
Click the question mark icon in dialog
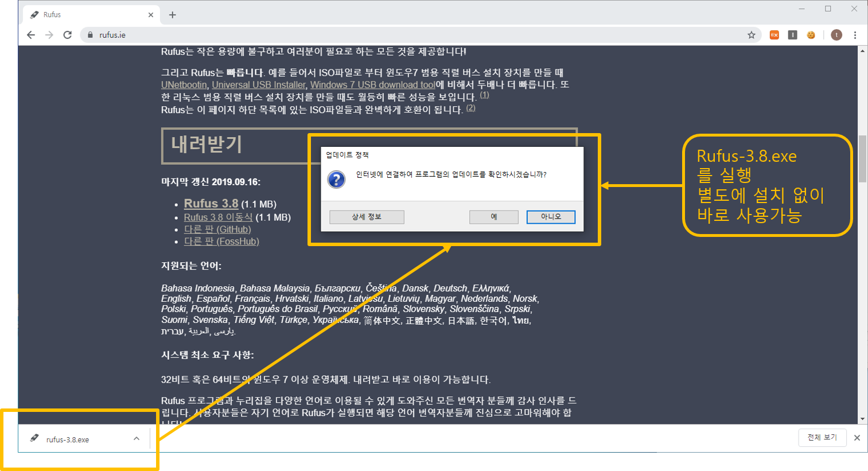click(336, 180)
